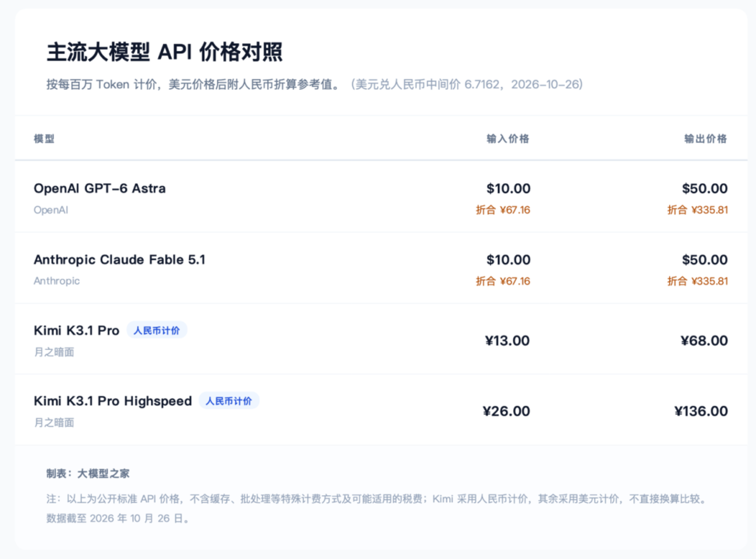Click "折合 ¥67.16" in the GPT-6 Astra row
The image size is (756, 559).
(503, 210)
